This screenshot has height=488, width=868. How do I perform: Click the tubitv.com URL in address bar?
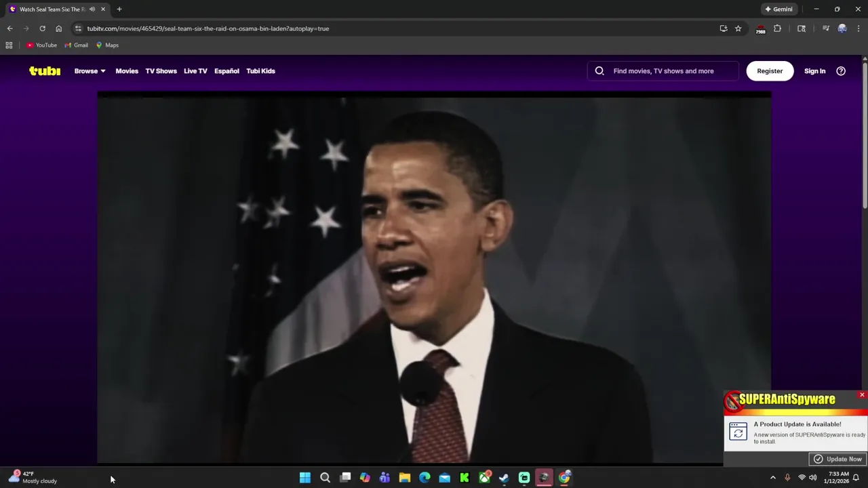coord(208,28)
